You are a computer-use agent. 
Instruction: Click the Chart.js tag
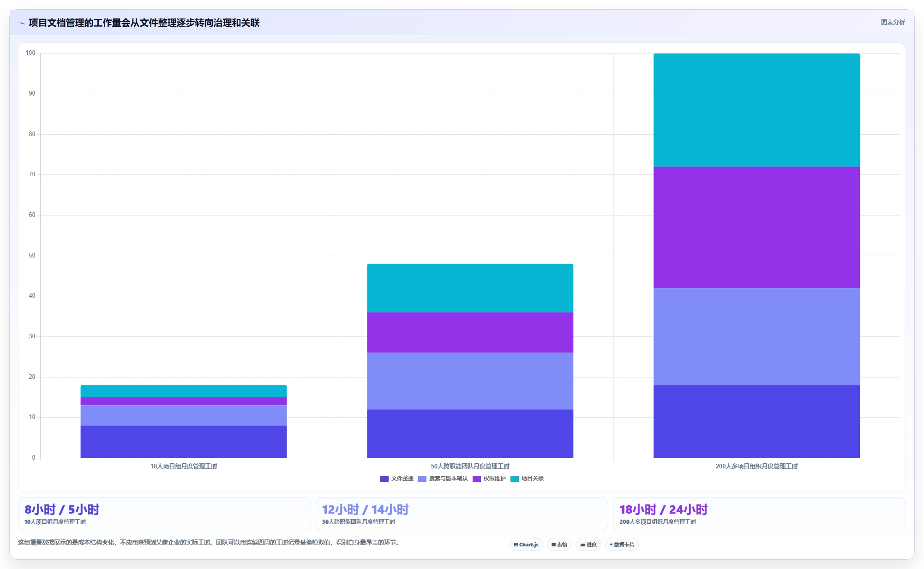coord(526,545)
